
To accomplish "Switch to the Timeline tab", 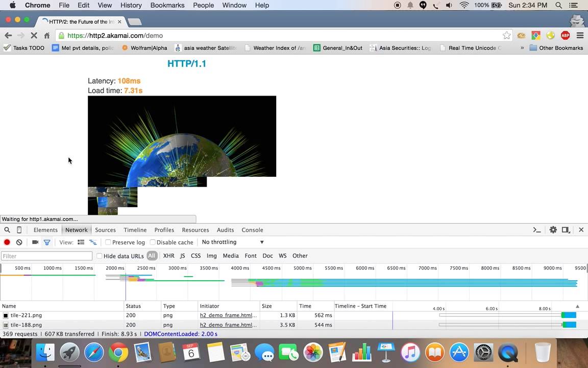I will click(x=135, y=230).
